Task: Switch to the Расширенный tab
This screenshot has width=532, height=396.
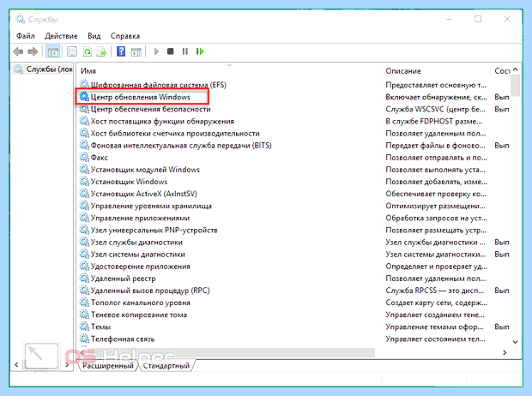Action: pos(108,366)
